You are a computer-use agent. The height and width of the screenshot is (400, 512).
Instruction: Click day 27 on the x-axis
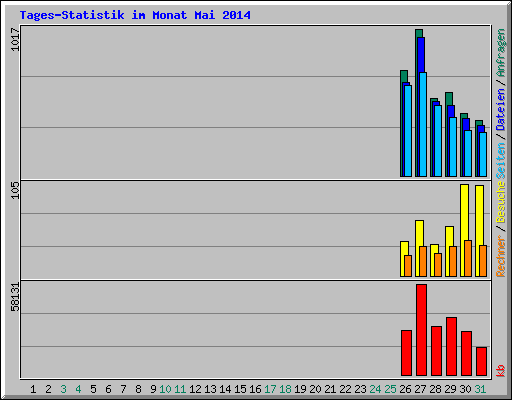point(420,389)
